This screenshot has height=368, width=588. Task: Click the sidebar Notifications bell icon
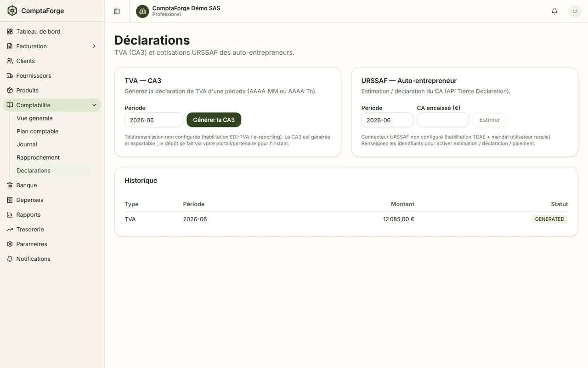pos(10,259)
